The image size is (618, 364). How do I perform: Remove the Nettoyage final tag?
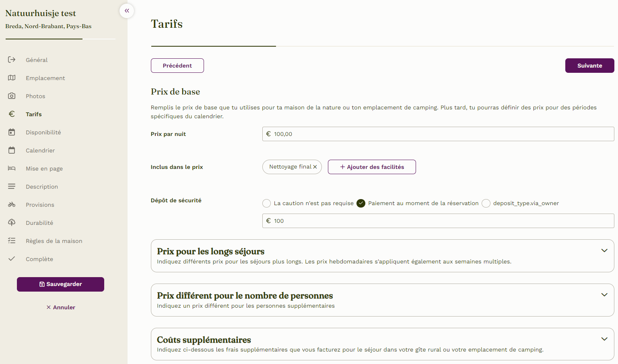pyautogui.click(x=315, y=167)
